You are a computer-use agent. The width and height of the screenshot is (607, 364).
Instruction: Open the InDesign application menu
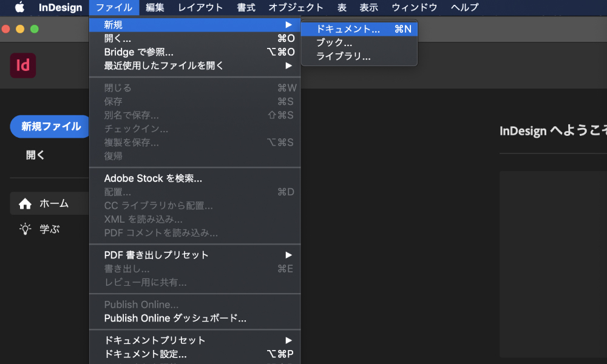[60, 7]
